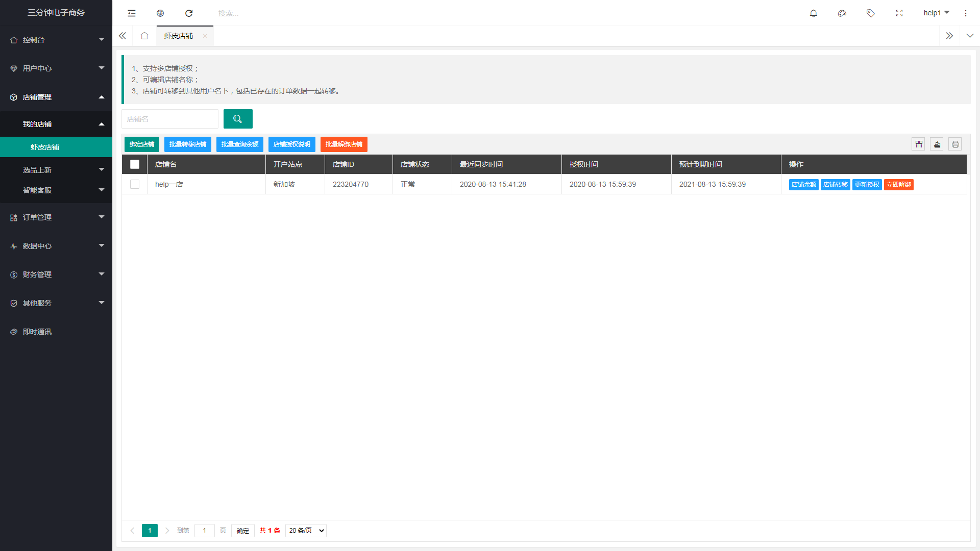The width and height of the screenshot is (980, 551).
Task: Click the print icon above the table
Action: click(955, 144)
